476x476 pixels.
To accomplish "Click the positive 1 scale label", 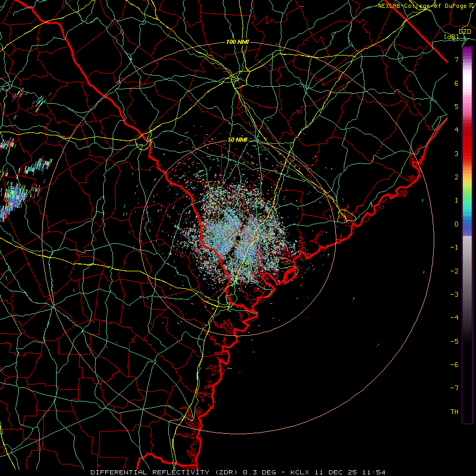I will (x=456, y=200).
